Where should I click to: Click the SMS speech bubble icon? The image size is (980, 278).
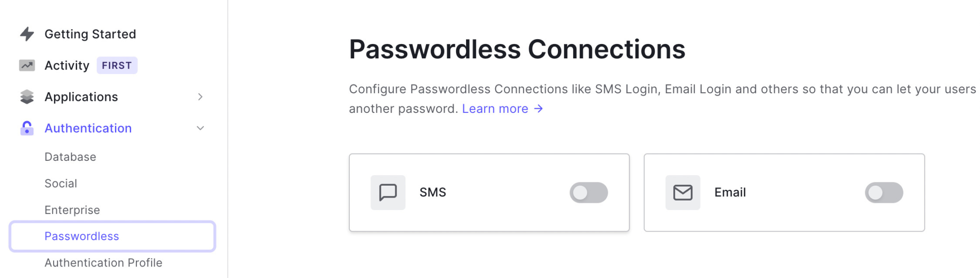(x=388, y=192)
